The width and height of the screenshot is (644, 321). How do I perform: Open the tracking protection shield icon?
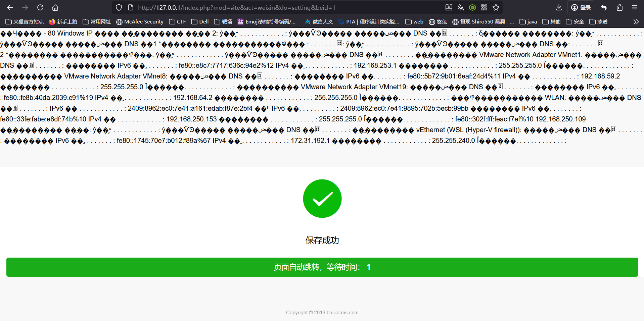[x=119, y=7]
